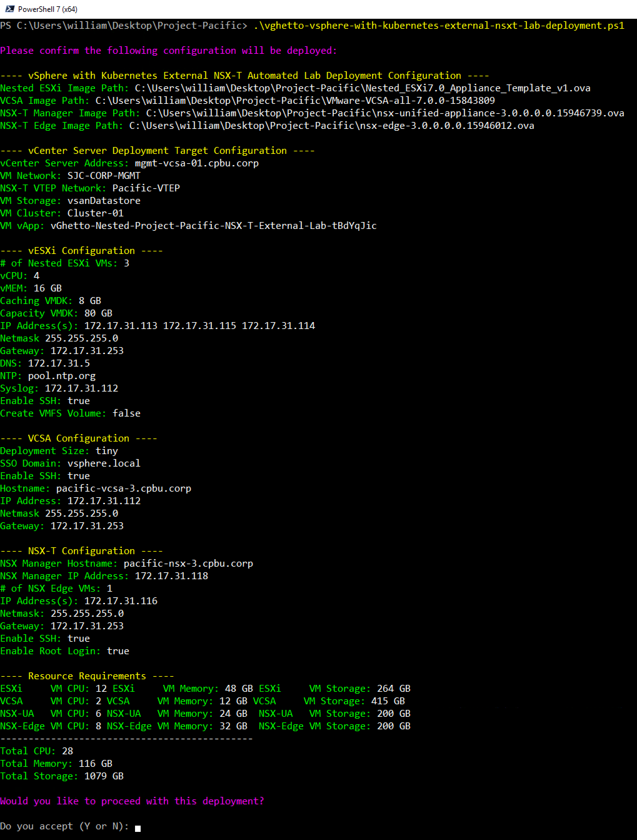Click the 'Please confirm the following configuration' line

(168, 51)
